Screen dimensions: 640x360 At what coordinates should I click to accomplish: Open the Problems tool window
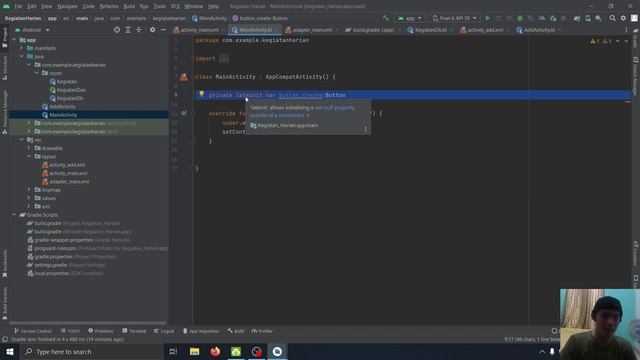[101, 331]
